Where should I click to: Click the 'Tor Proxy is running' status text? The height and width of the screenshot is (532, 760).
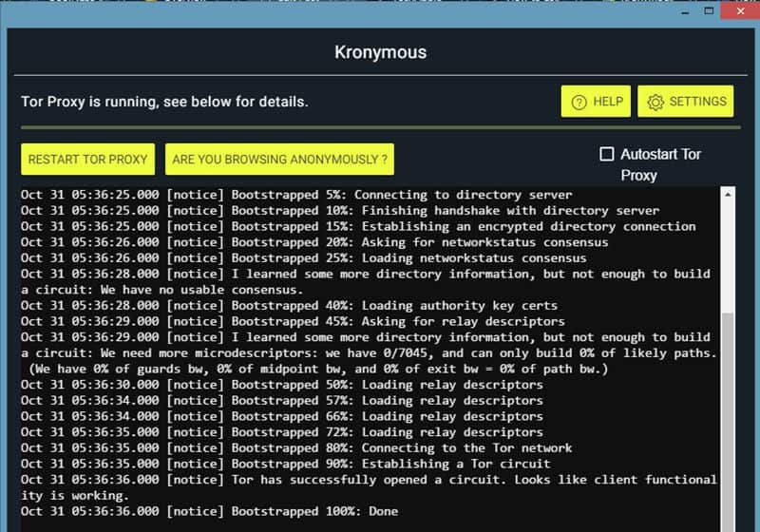[164, 102]
